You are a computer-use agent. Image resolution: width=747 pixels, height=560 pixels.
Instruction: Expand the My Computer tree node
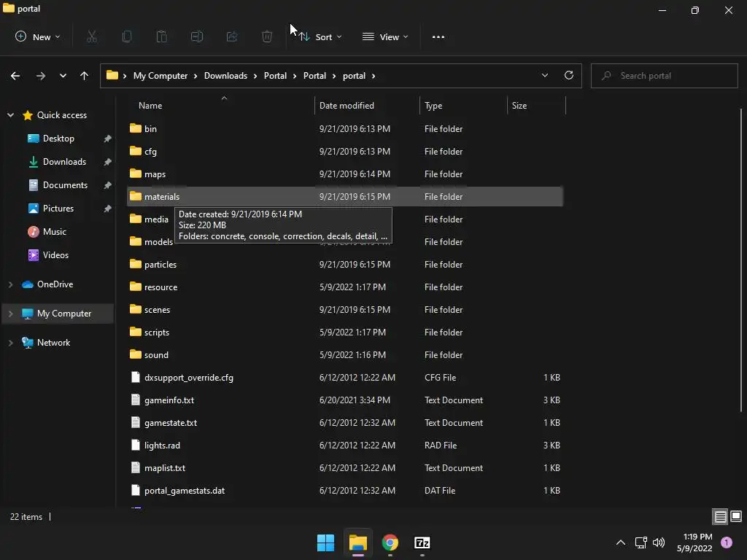pos(10,314)
